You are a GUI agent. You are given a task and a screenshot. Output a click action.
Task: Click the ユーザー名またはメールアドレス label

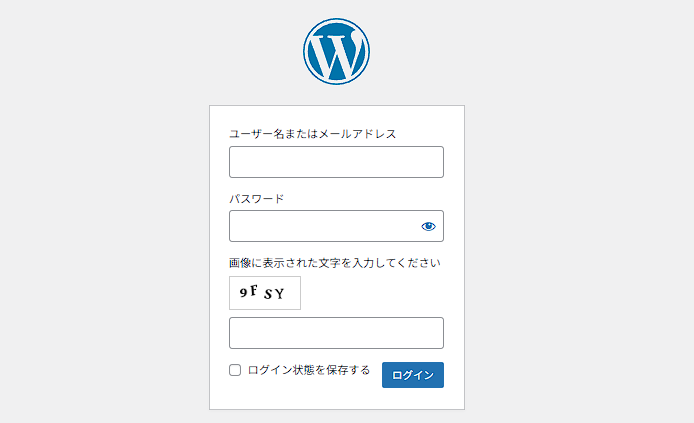[313, 133]
